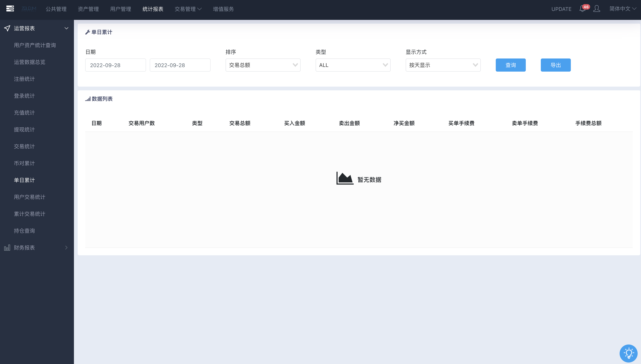Click the 买单手续费 column header
Image resolution: width=641 pixels, height=364 pixels.
point(461,123)
